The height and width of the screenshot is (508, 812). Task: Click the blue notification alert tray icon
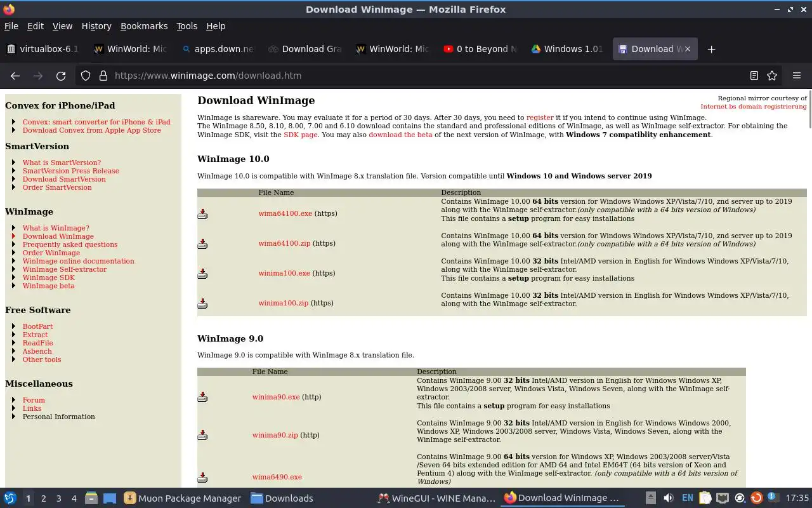tap(773, 498)
